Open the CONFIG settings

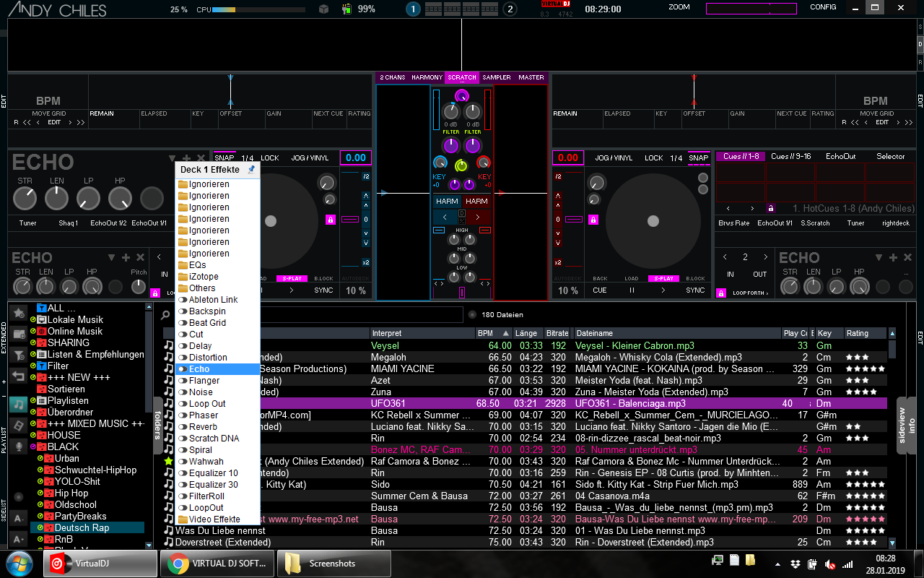click(823, 7)
